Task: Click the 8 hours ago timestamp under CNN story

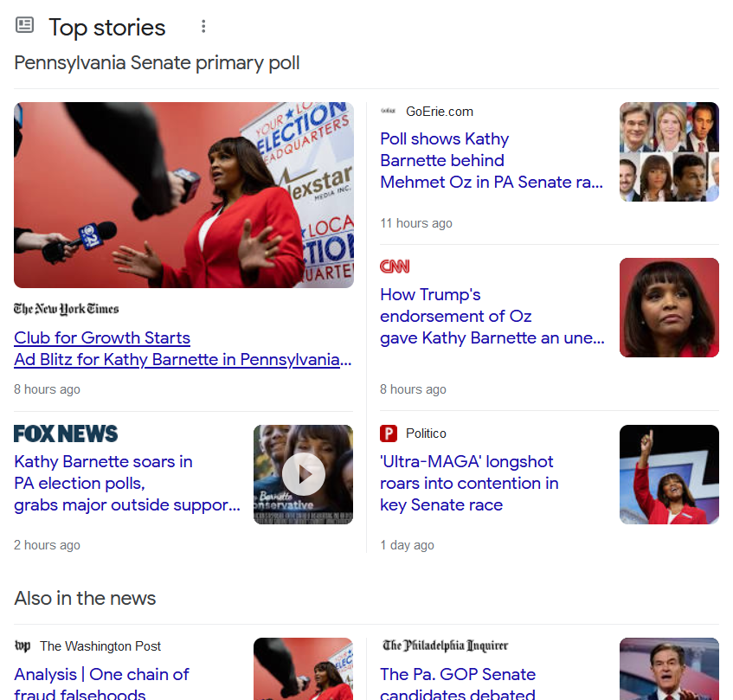Action: point(413,389)
